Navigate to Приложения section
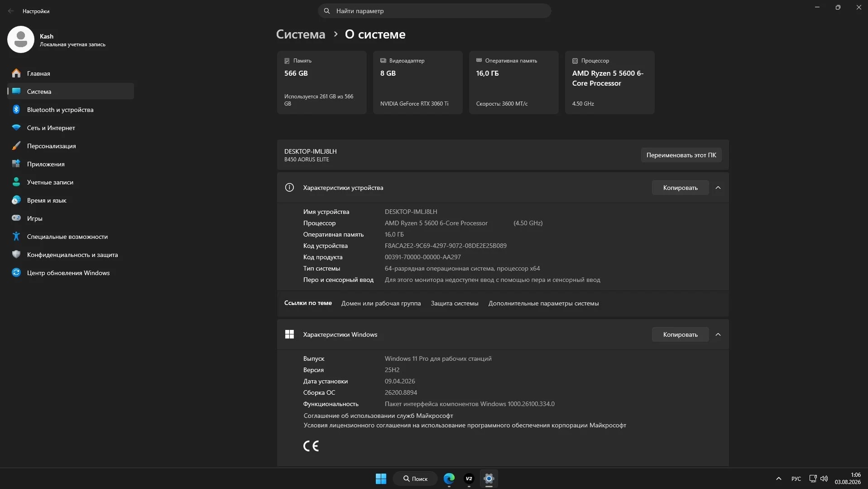 71,164
